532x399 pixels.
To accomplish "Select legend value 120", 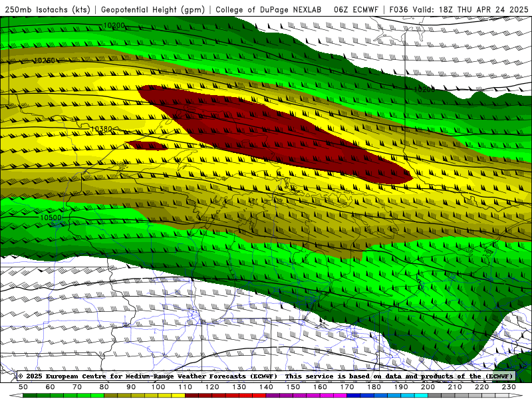I will (x=212, y=387).
